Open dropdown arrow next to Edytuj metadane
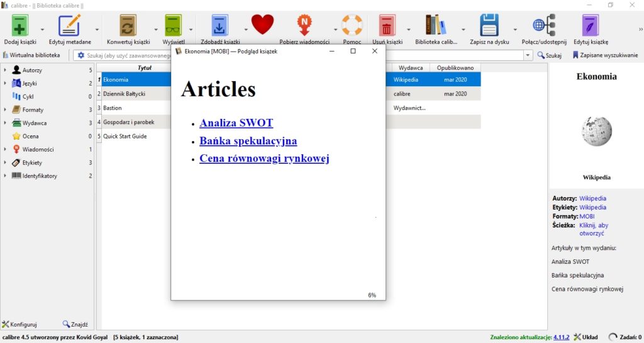Viewport: 644px width, 343px height. (x=97, y=30)
